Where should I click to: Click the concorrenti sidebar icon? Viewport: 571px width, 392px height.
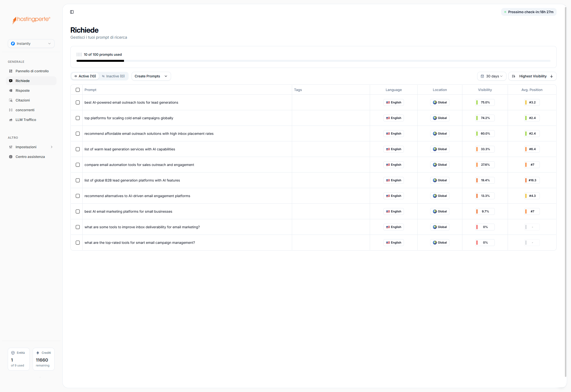(11, 110)
